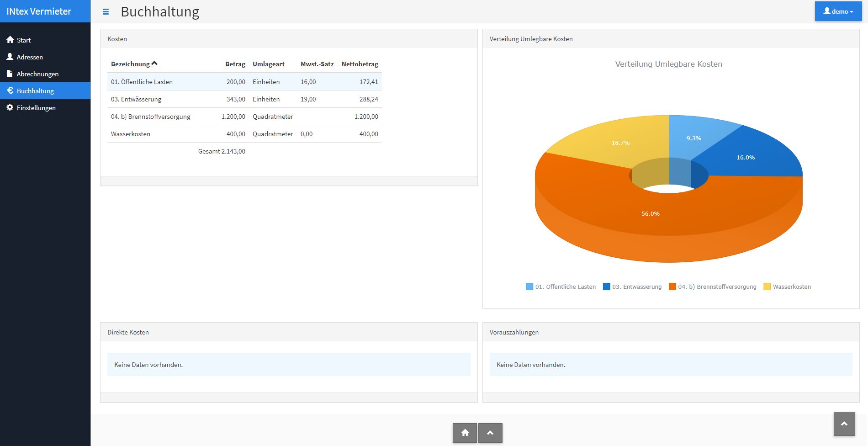The width and height of the screenshot is (868, 446).
Task: Sort table by Mwst.-Satz column
Action: (x=317, y=64)
